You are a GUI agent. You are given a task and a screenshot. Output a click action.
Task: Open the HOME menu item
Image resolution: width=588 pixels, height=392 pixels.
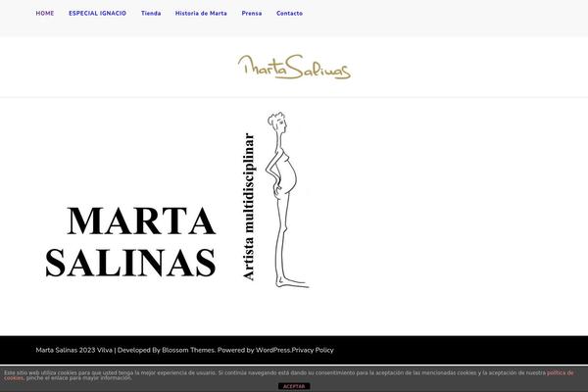click(45, 13)
